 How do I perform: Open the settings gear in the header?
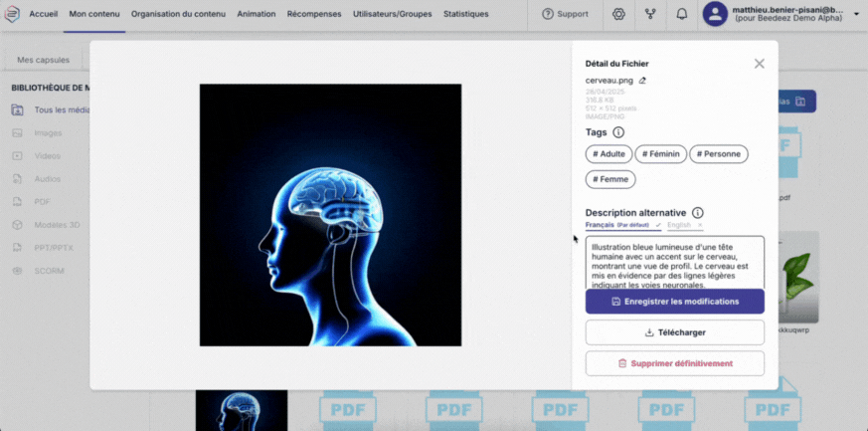(618, 15)
